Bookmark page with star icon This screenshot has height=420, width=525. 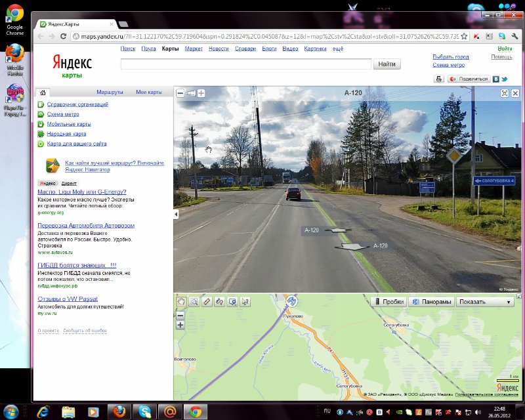pyautogui.click(x=464, y=36)
